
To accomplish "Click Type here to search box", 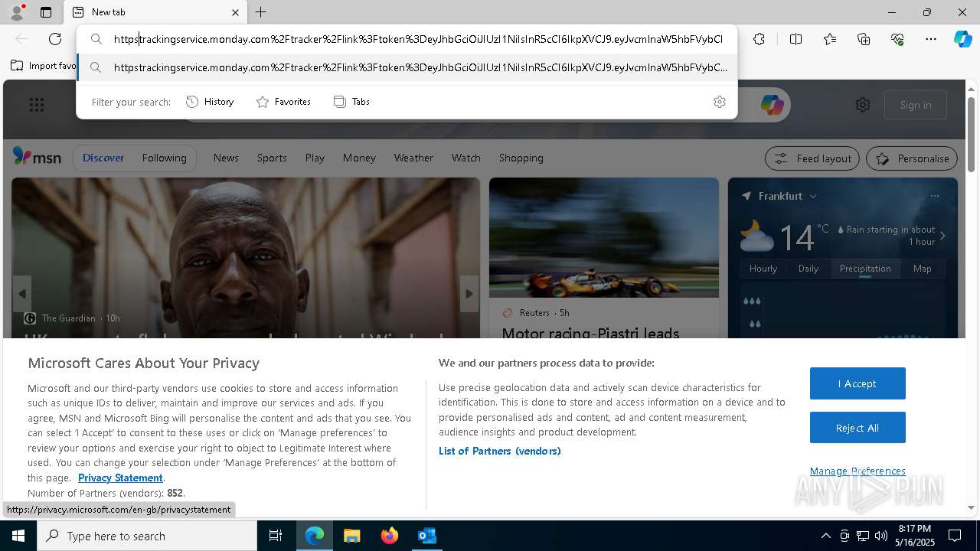I will point(147,536).
